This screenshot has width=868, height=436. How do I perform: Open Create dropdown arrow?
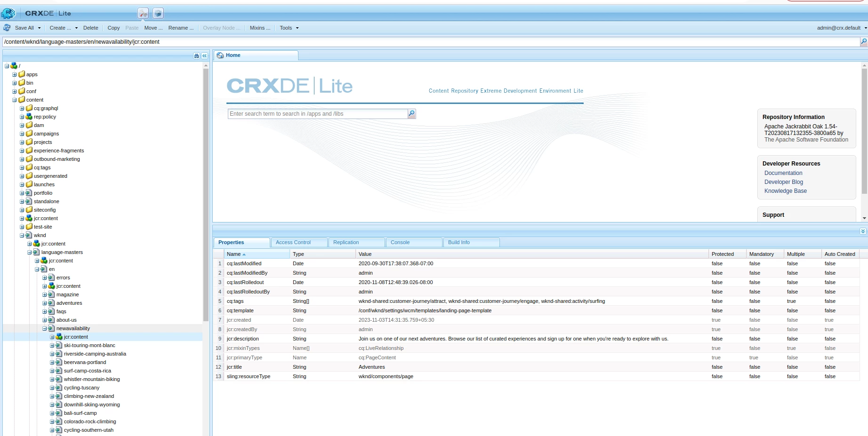click(x=76, y=28)
